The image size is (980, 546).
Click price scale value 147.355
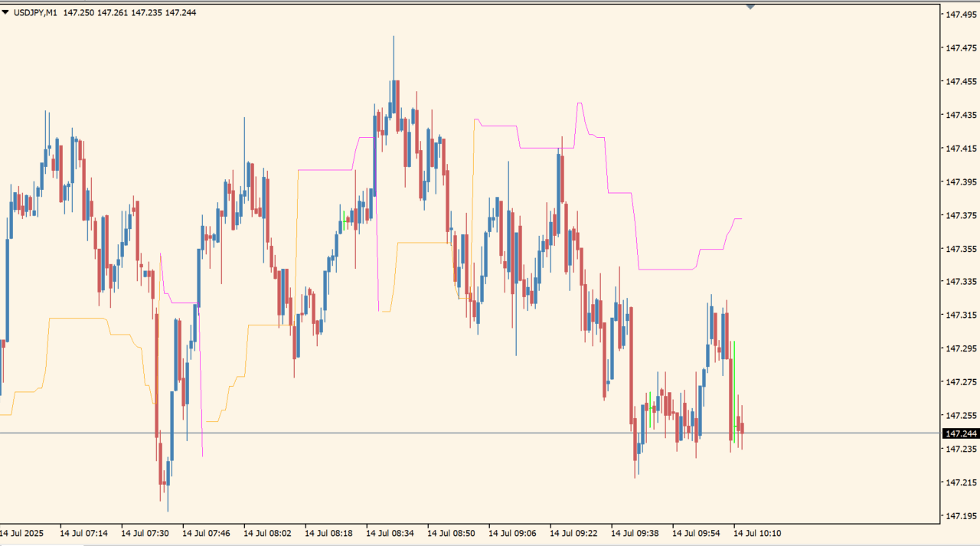(961, 249)
